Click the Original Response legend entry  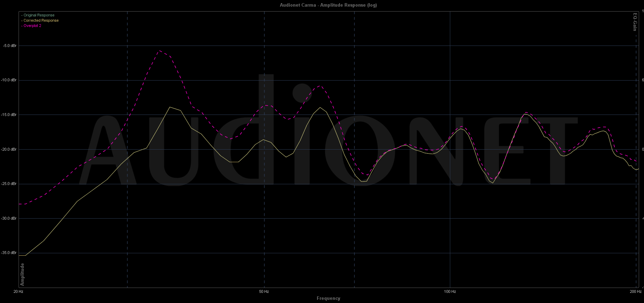click(x=39, y=15)
